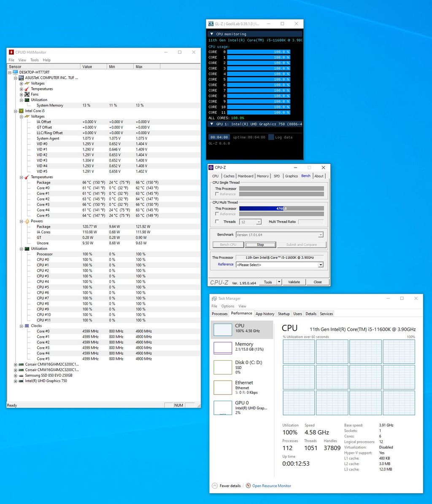Click the Clocks icon in HWMonitor tree
Viewport: 432px width, 504px height.
[27, 326]
